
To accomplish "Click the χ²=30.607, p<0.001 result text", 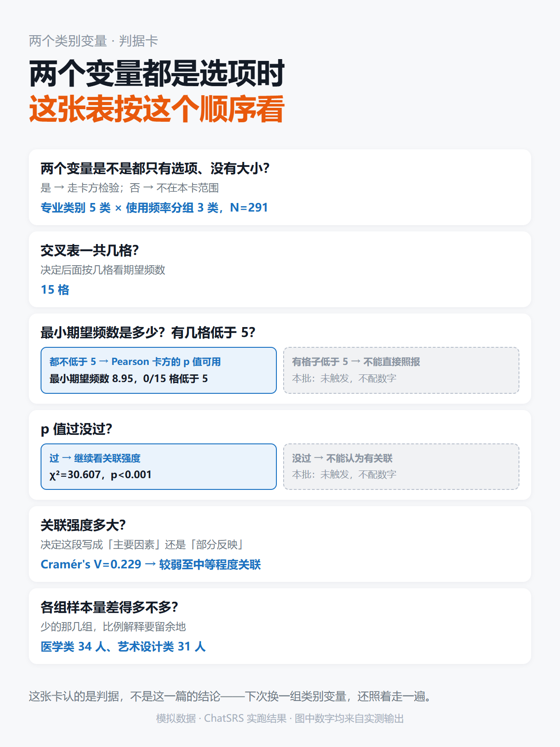I will coord(101,475).
